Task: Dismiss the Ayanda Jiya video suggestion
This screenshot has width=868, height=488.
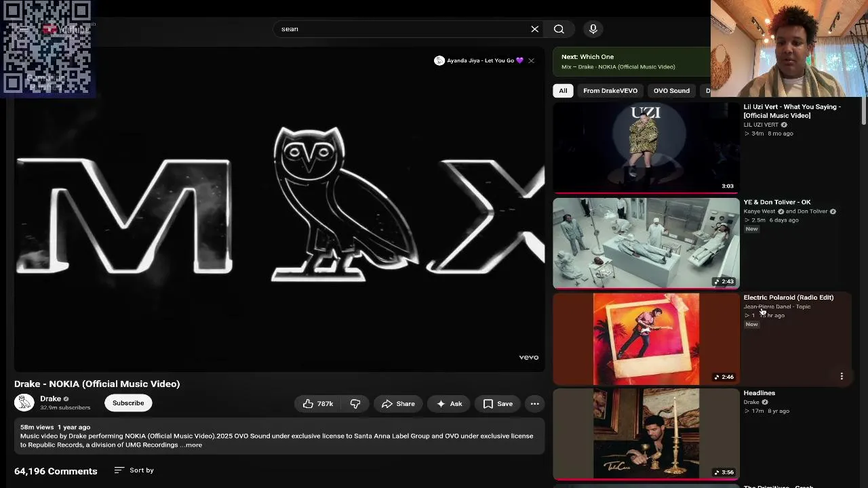Action: tap(531, 60)
